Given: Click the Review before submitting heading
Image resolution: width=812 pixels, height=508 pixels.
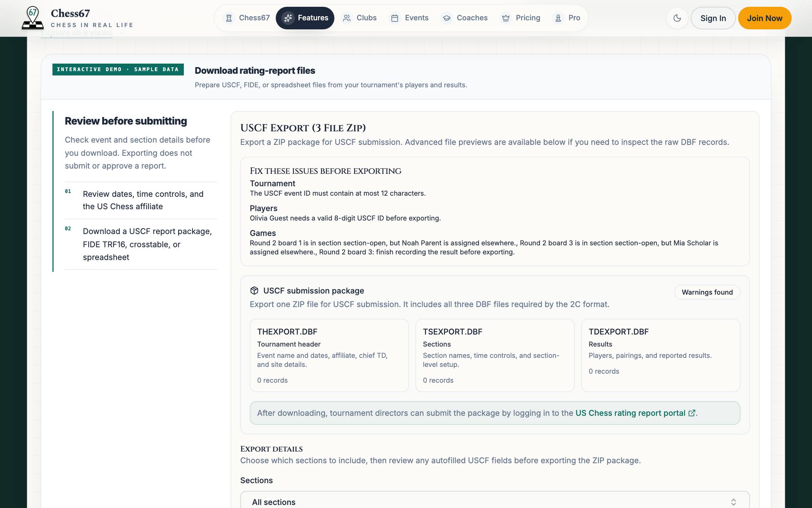Looking at the screenshot, I should point(126,121).
